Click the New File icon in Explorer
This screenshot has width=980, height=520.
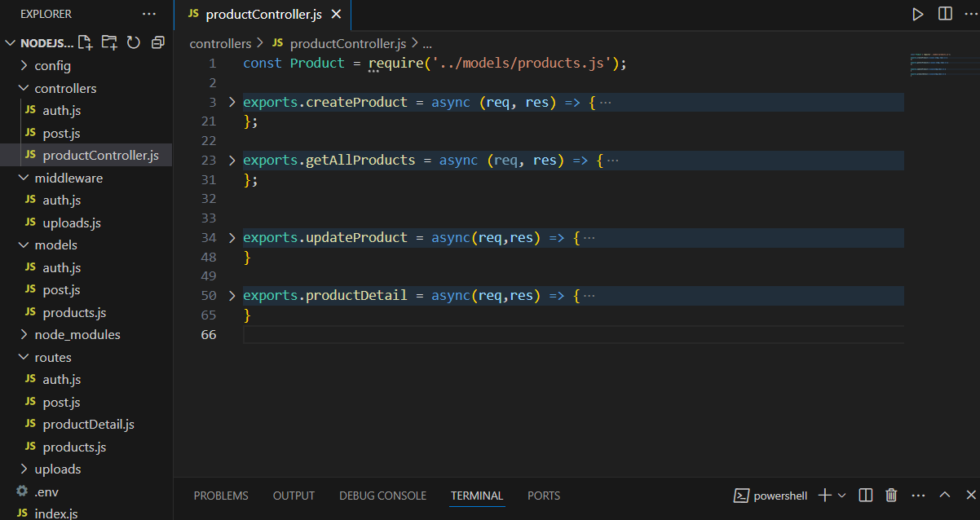85,42
